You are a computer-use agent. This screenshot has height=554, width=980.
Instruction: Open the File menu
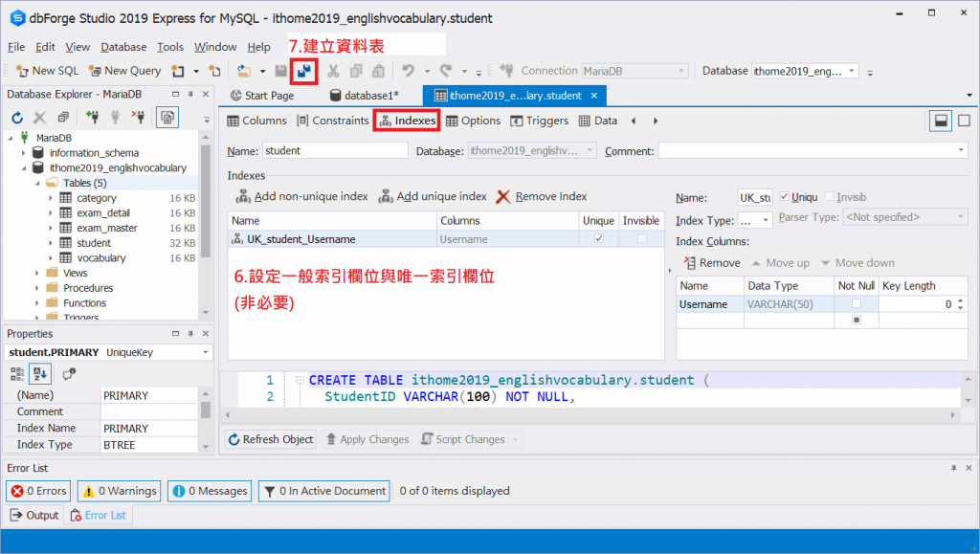click(16, 47)
